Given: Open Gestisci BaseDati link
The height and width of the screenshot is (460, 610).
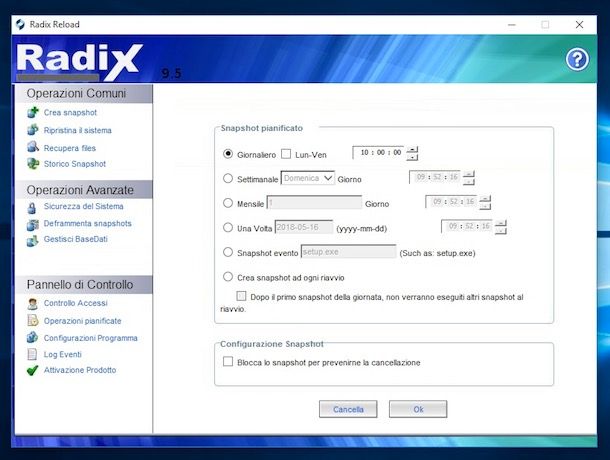Looking at the screenshot, I should pos(75,239).
